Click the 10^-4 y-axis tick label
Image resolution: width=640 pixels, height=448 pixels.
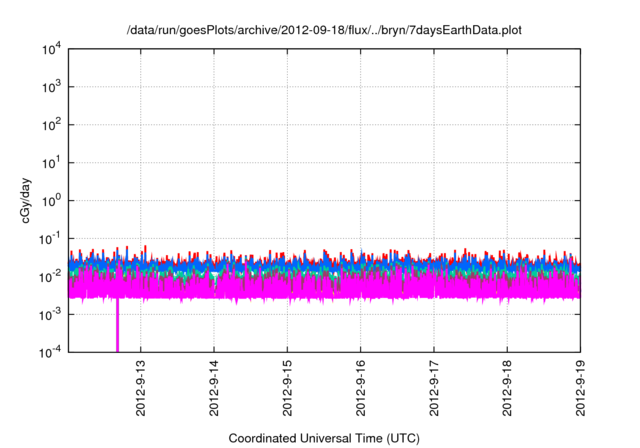click(48, 351)
